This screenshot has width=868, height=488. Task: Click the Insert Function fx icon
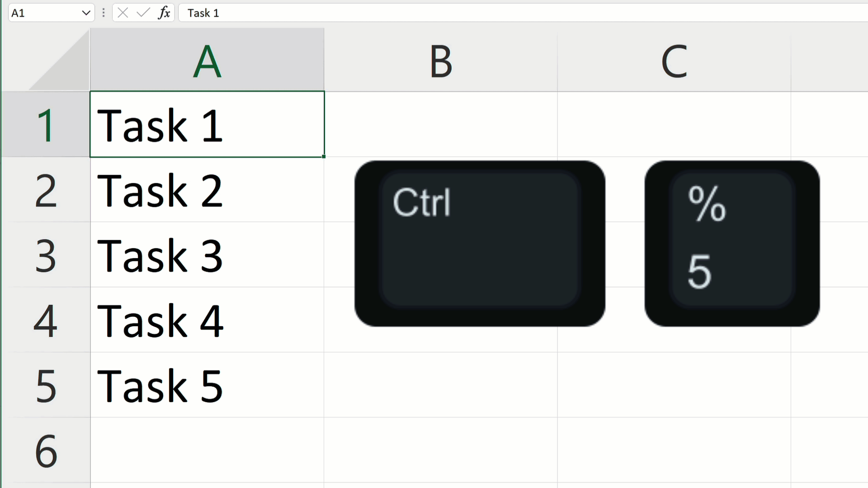(x=164, y=13)
